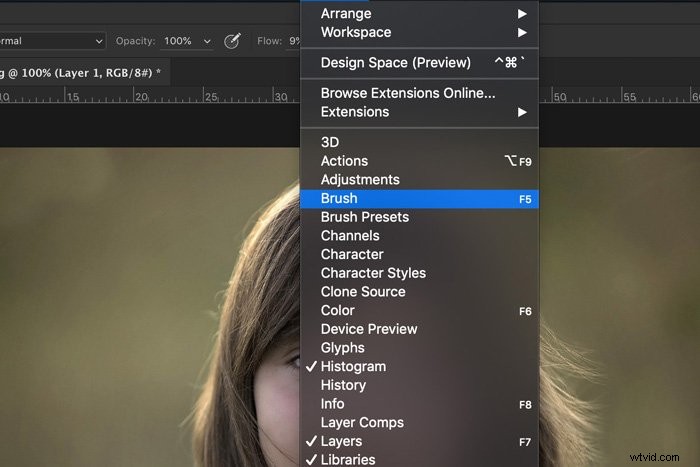
Task: Open the History panel
Action: click(x=419, y=385)
